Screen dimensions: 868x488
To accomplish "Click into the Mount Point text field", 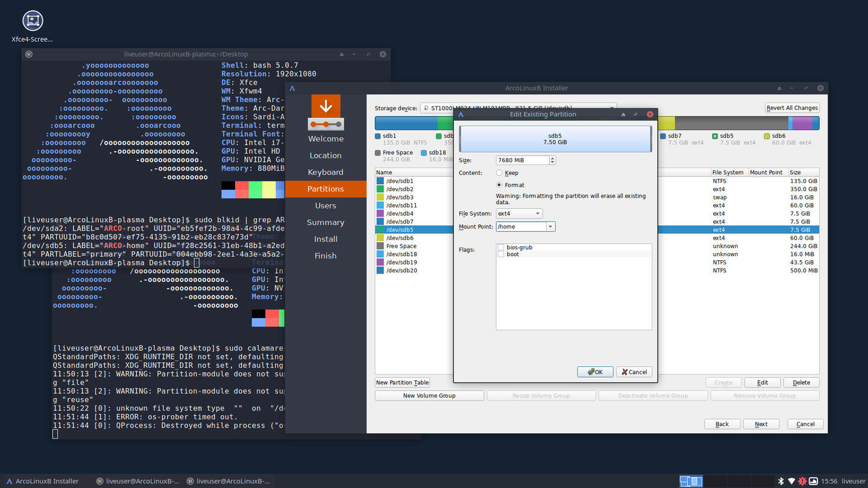I will [x=521, y=227].
